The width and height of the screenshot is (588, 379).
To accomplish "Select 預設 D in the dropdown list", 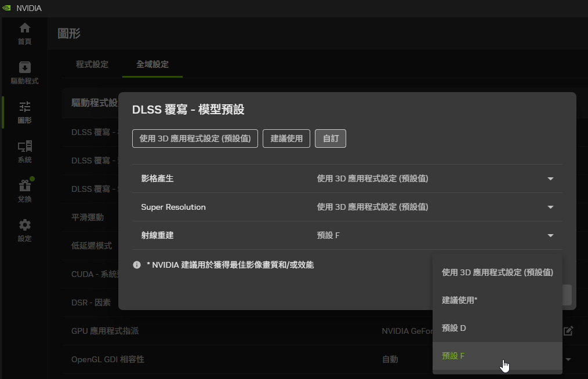I will pyautogui.click(x=498, y=328).
